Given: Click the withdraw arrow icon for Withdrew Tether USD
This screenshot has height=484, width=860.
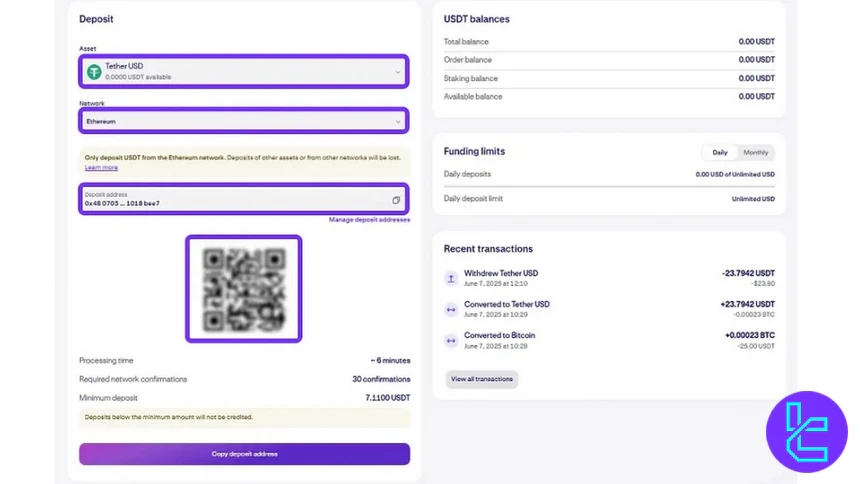Looking at the screenshot, I should (x=451, y=278).
